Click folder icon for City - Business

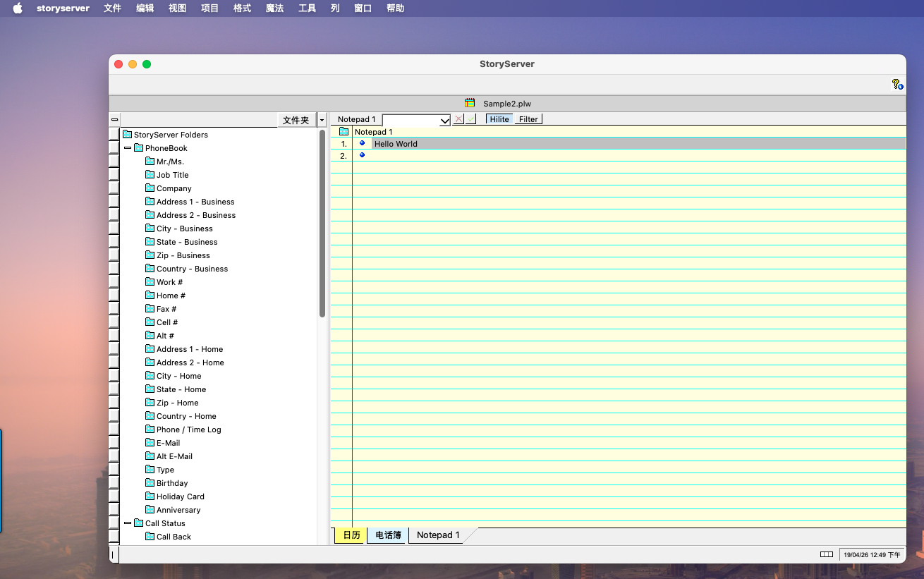point(150,228)
